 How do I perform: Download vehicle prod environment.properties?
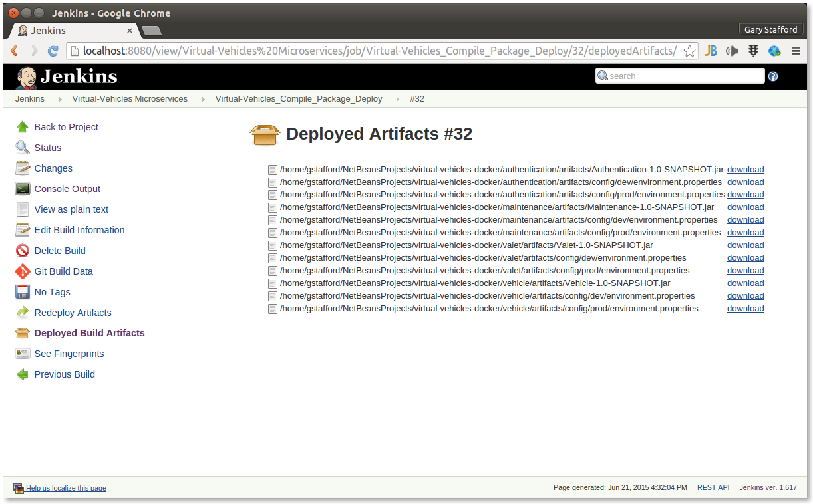point(745,309)
